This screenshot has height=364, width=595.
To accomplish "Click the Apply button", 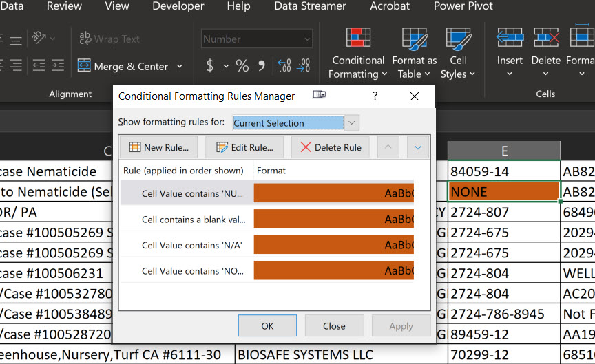I will click(401, 325).
